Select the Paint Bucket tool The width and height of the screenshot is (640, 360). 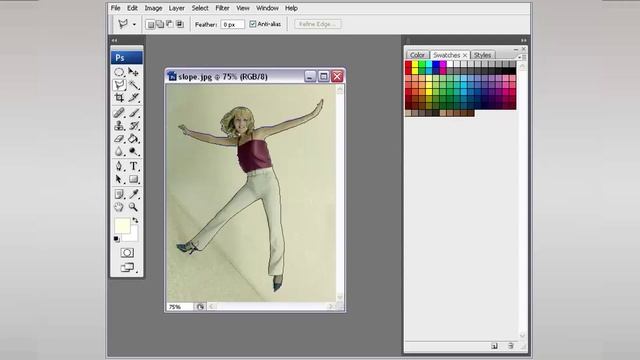pos(133,139)
